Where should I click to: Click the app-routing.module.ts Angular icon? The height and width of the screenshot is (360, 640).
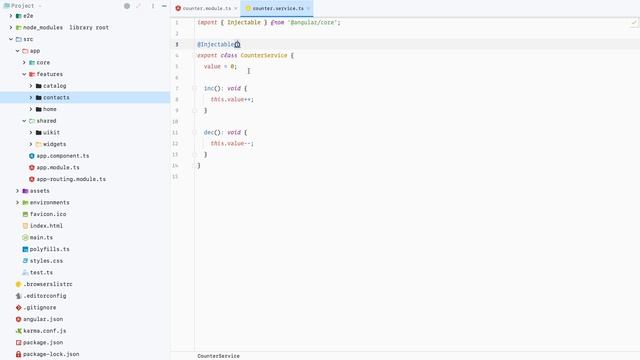coord(32,179)
